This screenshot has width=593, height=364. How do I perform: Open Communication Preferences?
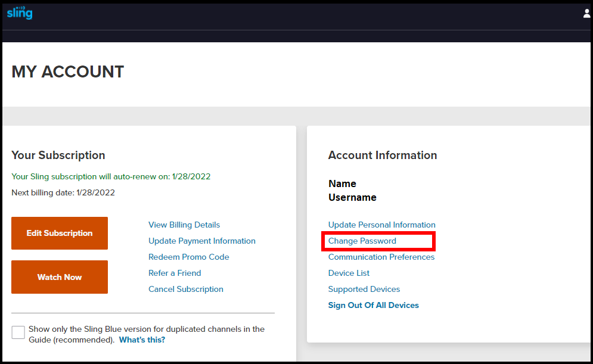click(381, 257)
